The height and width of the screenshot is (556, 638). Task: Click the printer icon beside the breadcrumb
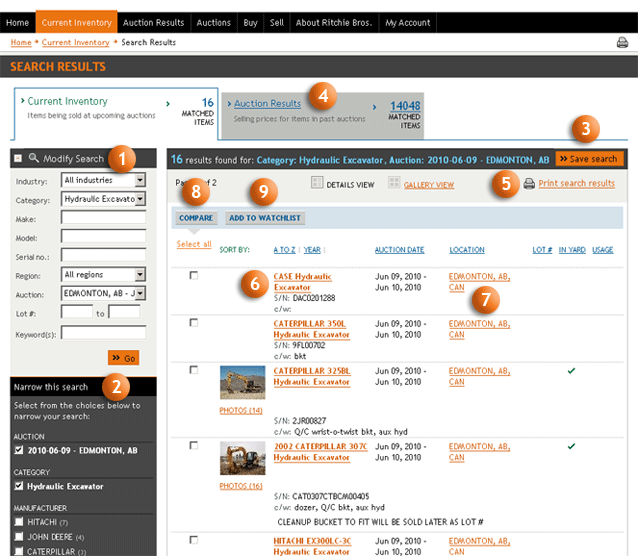pos(622,42)
